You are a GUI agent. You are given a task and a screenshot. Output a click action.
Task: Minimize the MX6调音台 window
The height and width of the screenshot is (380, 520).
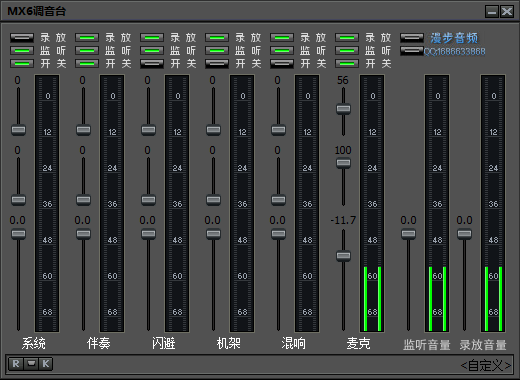(492, 12)
